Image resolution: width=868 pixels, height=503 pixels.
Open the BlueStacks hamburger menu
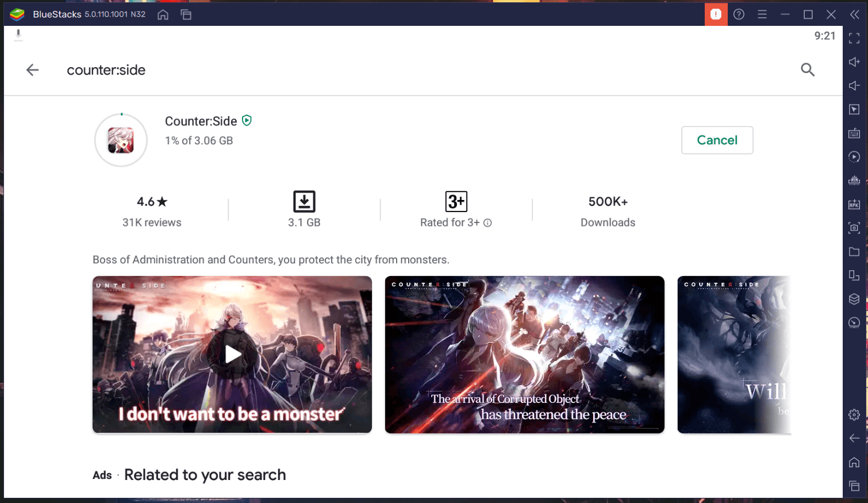762,14
